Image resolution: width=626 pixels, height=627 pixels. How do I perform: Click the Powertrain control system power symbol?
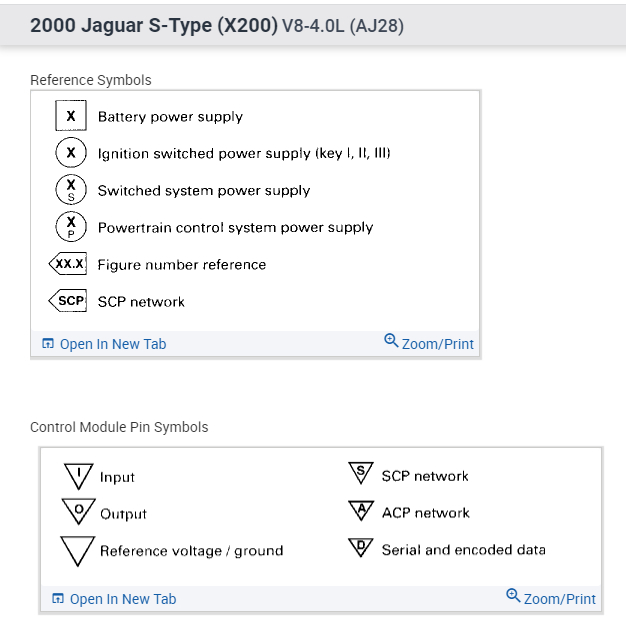click(70, 227)
